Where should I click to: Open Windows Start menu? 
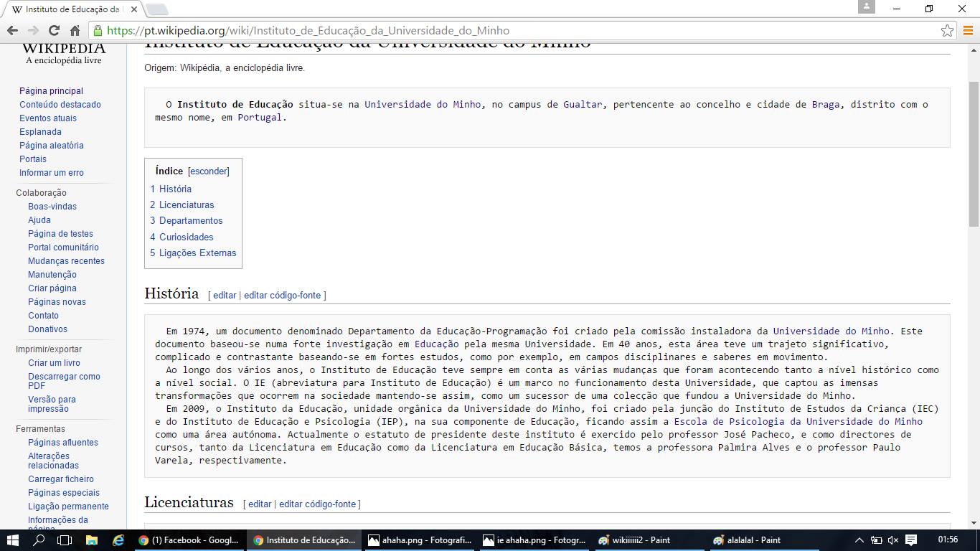(12, 540)
